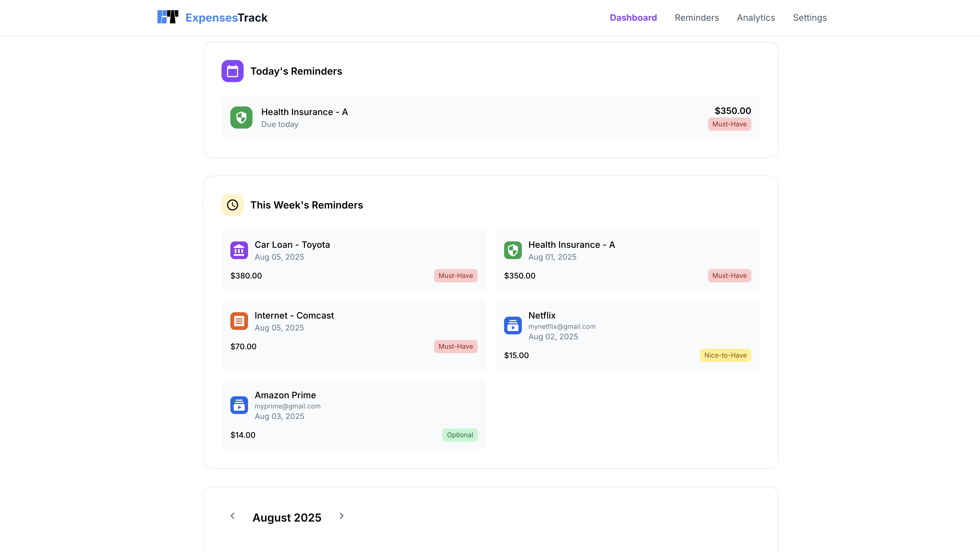This screenshot has width=980, height=552.
Task: Open the Dashboard nav item
Action: 633,18
